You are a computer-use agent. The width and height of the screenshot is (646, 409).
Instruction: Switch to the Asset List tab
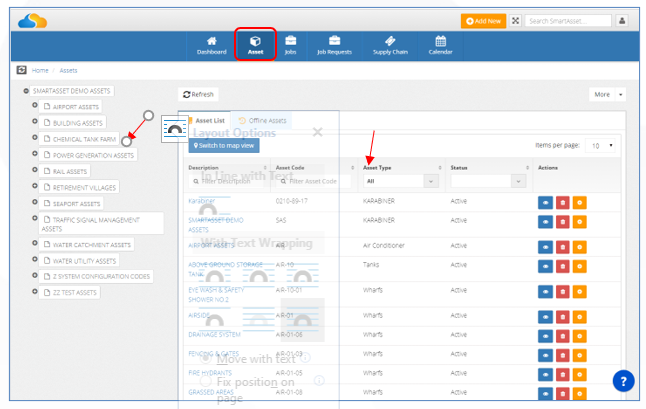[208, 120]
